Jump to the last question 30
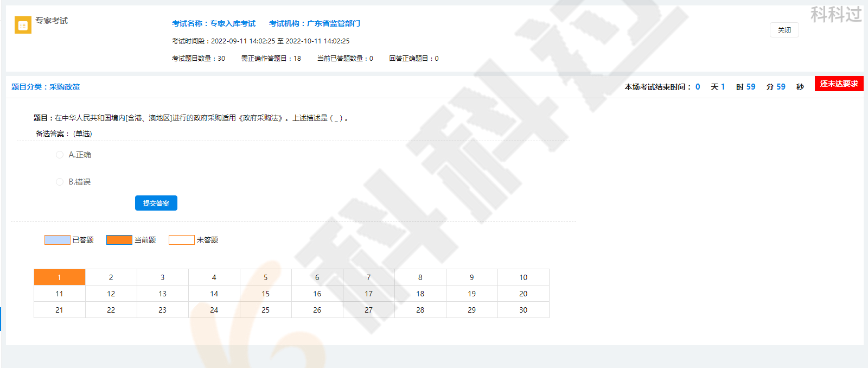 pyautogui.click(x=524, y=310)
